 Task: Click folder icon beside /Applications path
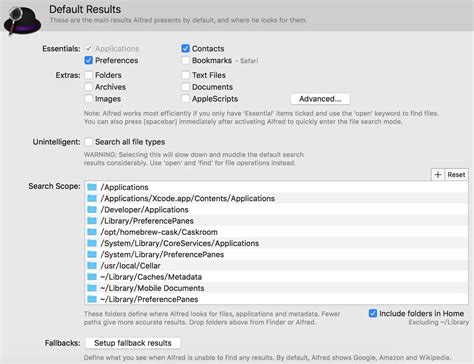click(92, 187)
